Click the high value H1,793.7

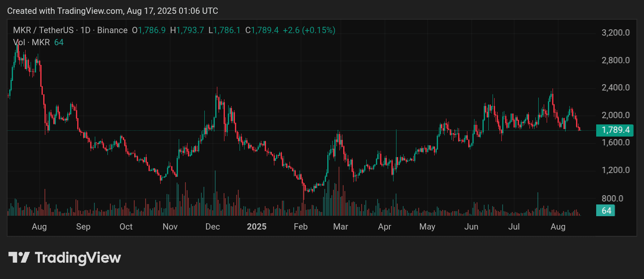pyautogui.click(x=187, y=30)
